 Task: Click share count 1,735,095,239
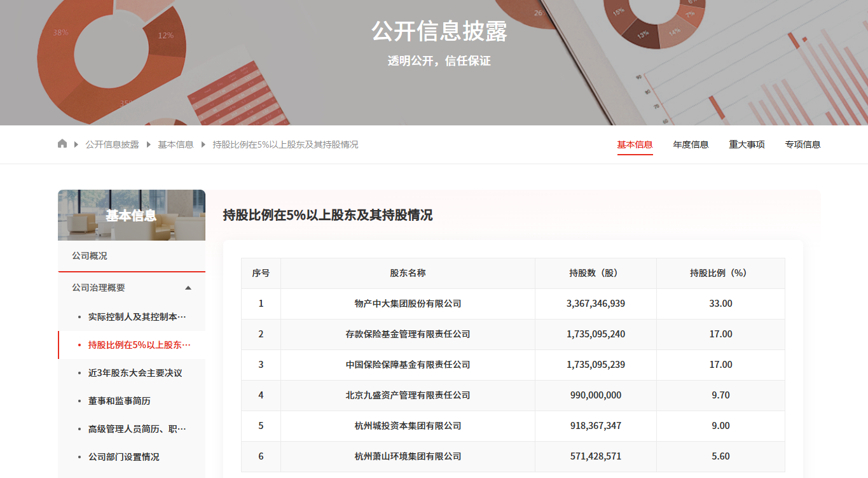tap(596, 365)
